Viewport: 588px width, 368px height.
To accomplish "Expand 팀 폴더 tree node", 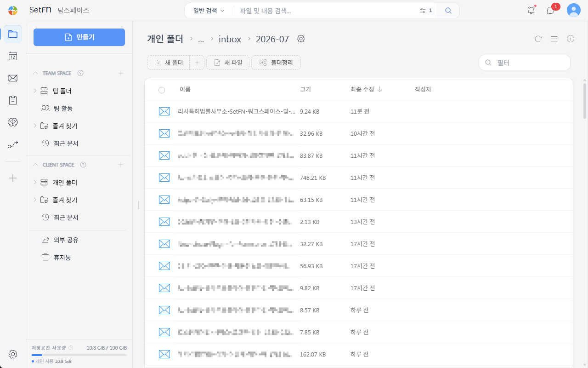I will [x=35, y=91].
